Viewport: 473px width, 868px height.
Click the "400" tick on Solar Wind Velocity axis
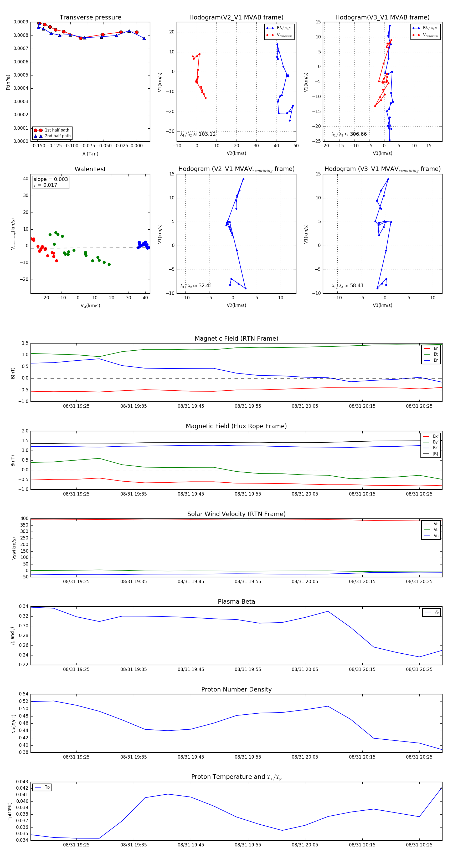click(x=25, y=519)
